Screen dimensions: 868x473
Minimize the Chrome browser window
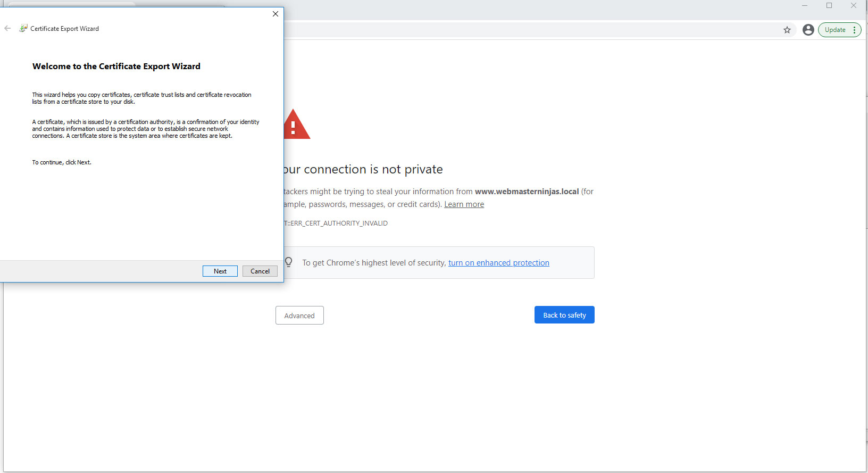(x=805, y=6)
